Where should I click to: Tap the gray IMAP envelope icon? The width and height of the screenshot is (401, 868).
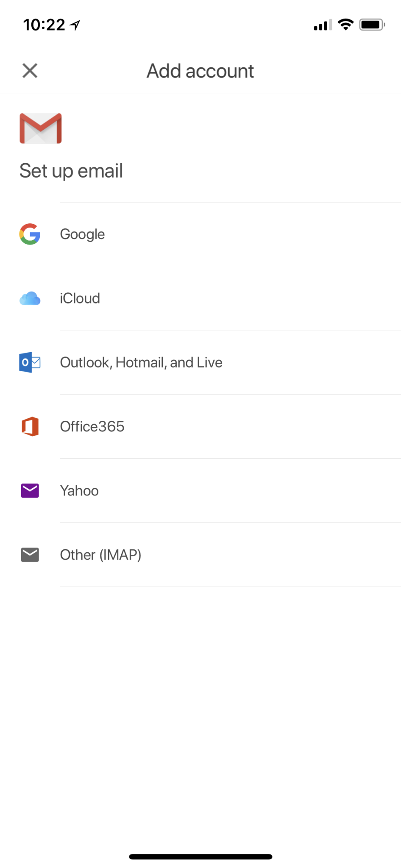coord(30,555)
